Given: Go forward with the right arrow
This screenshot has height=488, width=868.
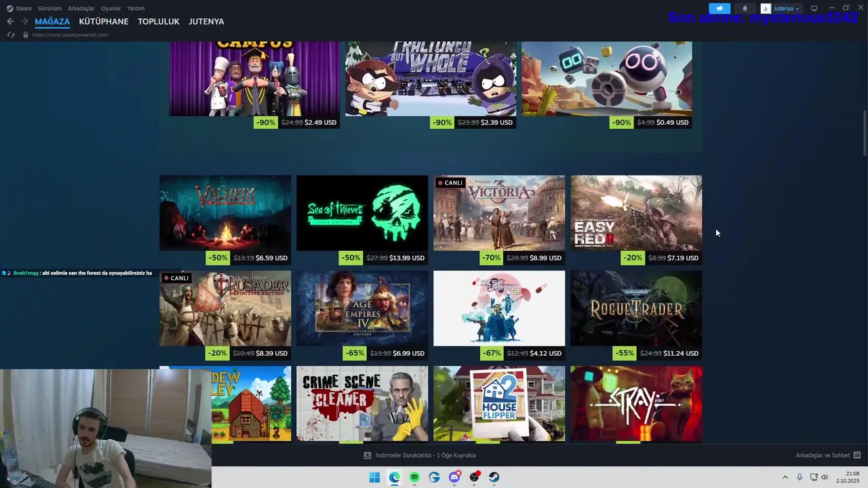Looking at the screenshot, I should click(24, 22).
